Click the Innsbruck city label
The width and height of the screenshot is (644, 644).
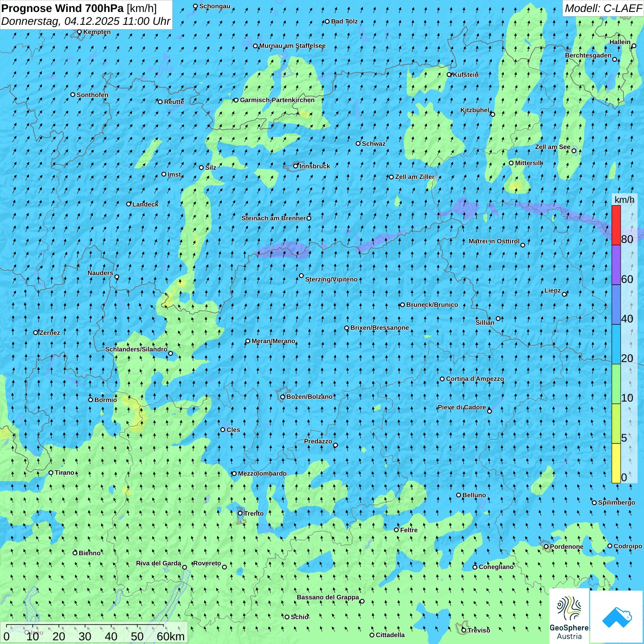point(315,166)
